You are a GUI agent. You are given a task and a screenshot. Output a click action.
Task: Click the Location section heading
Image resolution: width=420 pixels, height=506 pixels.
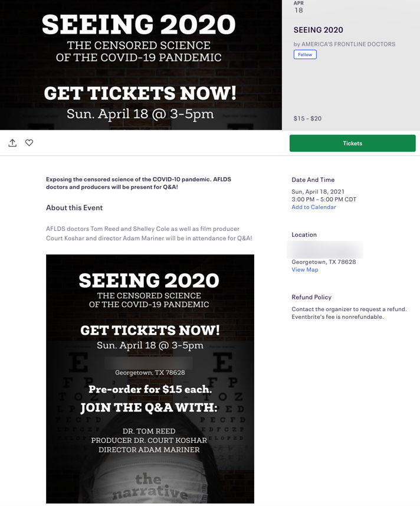[304, 234]
